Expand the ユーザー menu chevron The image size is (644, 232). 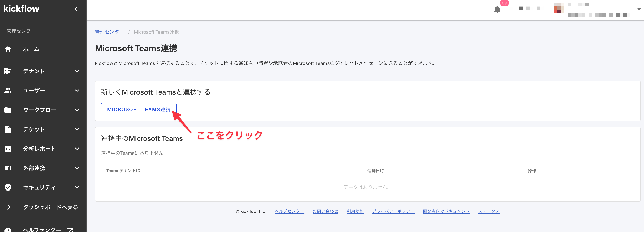click(77, 91)
